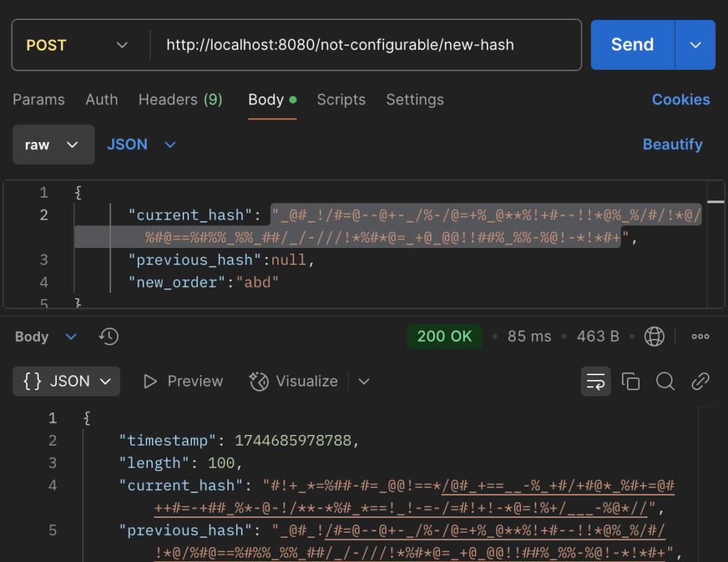The image size is (728, 562).
Task: Click the globe network icon
Action: click(x=653, y=336)
